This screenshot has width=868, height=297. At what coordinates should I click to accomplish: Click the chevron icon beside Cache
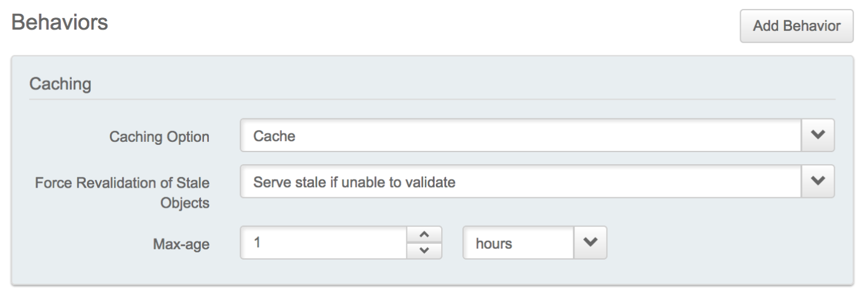click(818, 136)
